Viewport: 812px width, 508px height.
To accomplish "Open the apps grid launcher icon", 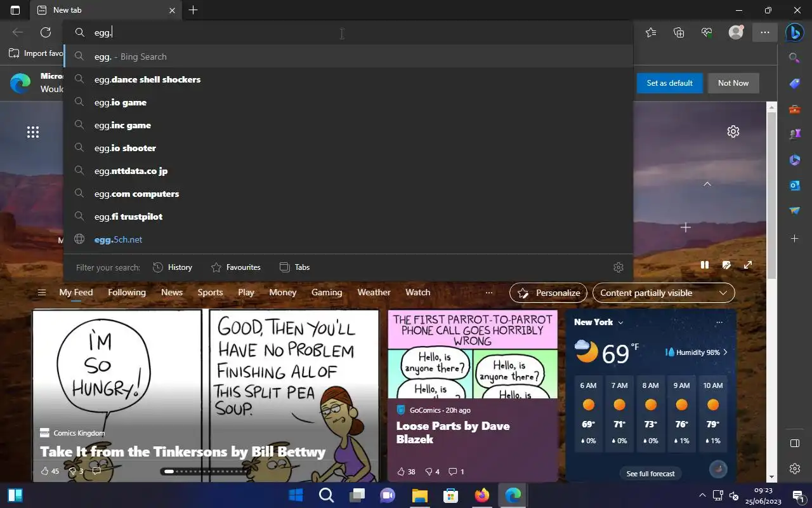I will pos(33,132).
